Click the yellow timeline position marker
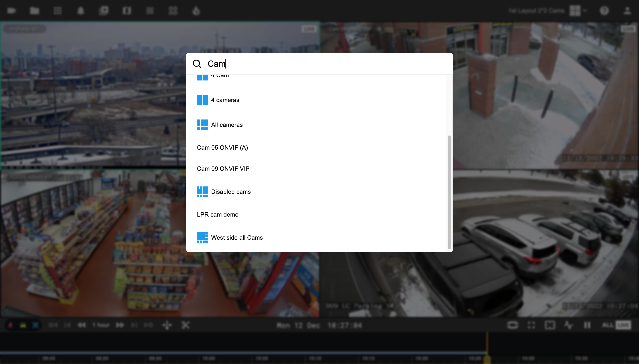Viewport: 639px width, 364px height. tap(487, 358)
